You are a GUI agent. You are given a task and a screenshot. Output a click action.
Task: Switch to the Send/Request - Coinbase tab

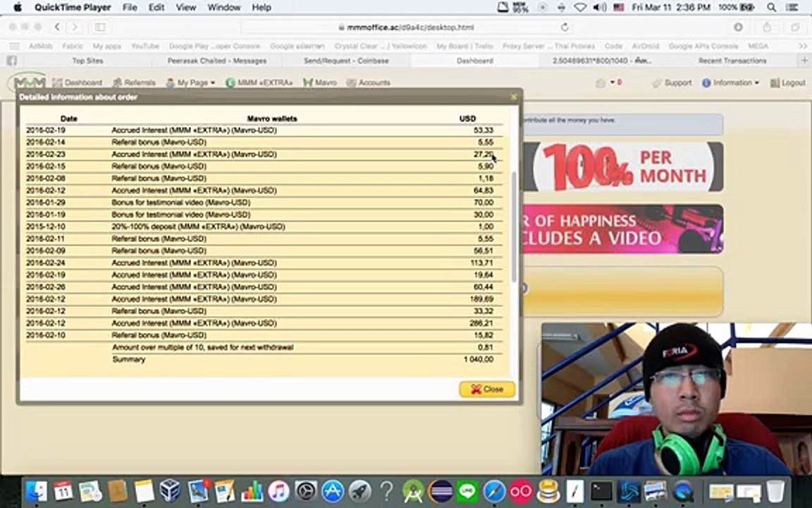346,61
